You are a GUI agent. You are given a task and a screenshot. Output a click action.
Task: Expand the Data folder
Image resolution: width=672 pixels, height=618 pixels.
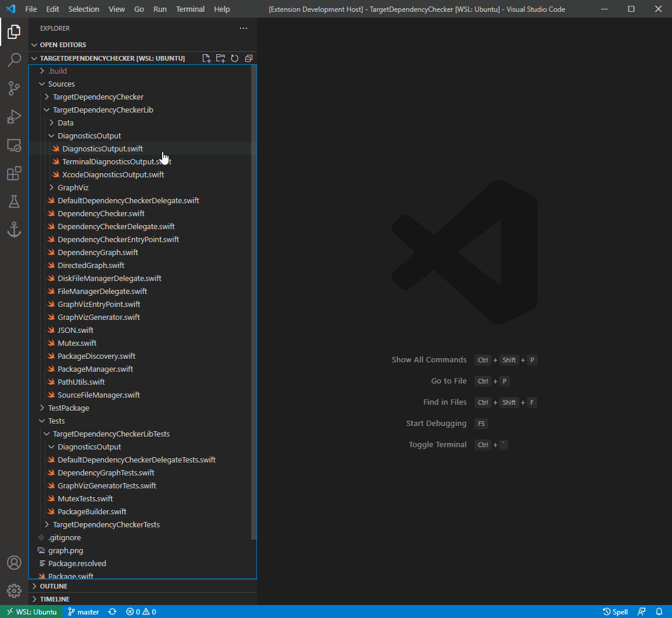pos(143,123)
